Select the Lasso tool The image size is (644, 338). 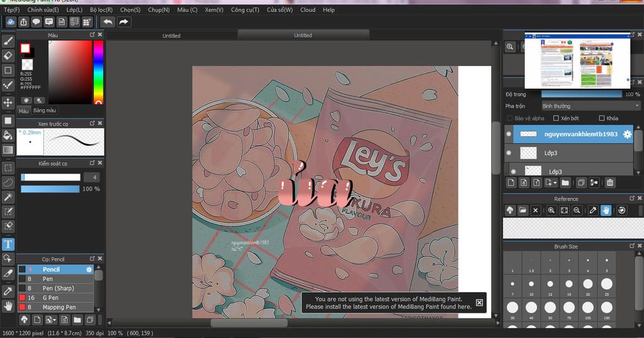pyautogui.click(x=8, y=183)
